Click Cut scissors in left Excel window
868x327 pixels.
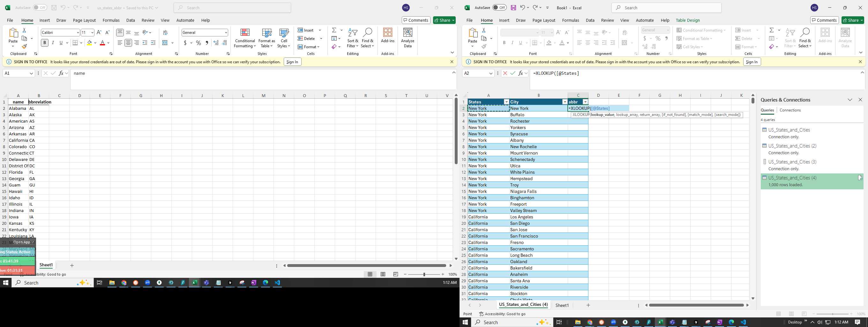[x=24, y=30]
